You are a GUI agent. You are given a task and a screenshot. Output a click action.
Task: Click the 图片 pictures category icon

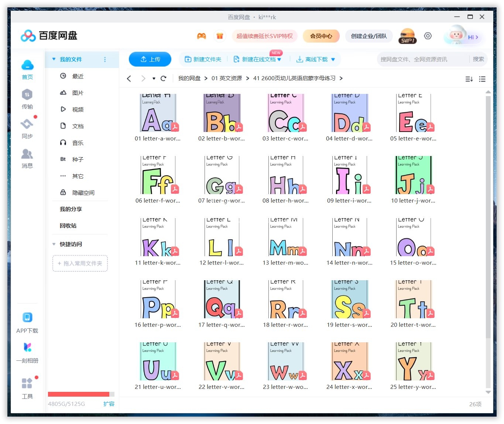63,92
